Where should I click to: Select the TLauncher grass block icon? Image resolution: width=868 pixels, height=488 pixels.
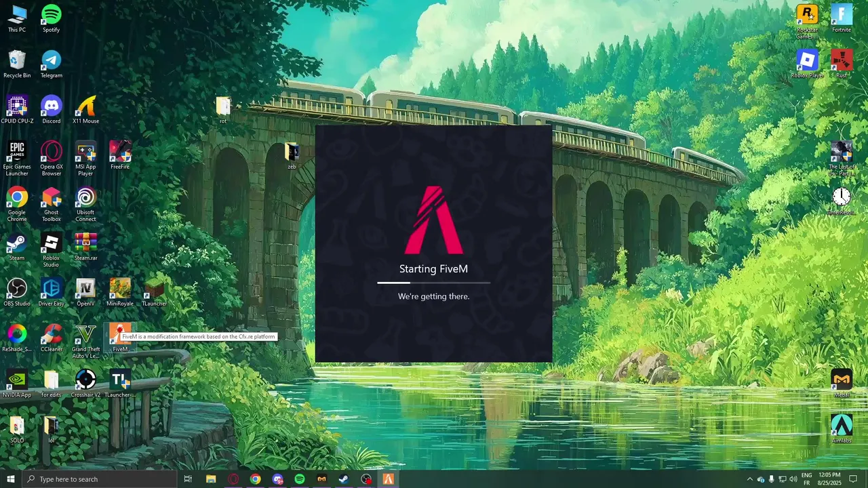click(154, 292)
